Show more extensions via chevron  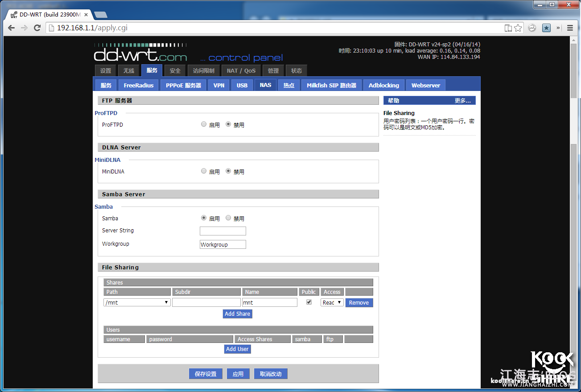point(558,28)
